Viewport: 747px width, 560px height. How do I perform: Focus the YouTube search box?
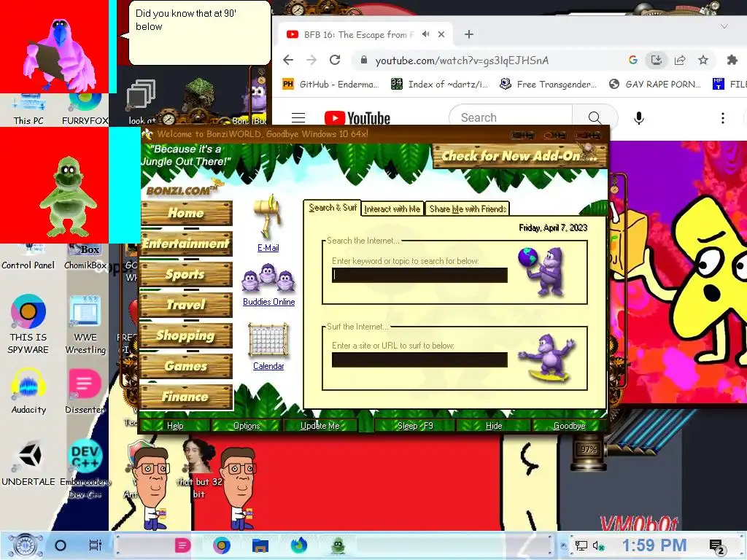coord(511,117)
